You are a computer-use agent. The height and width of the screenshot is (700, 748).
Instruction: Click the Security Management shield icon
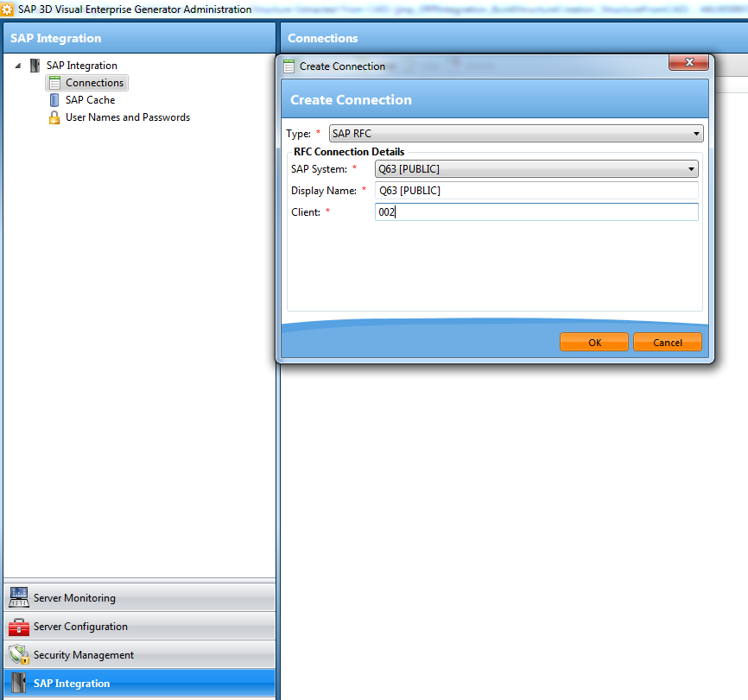(x=19, y=655)
